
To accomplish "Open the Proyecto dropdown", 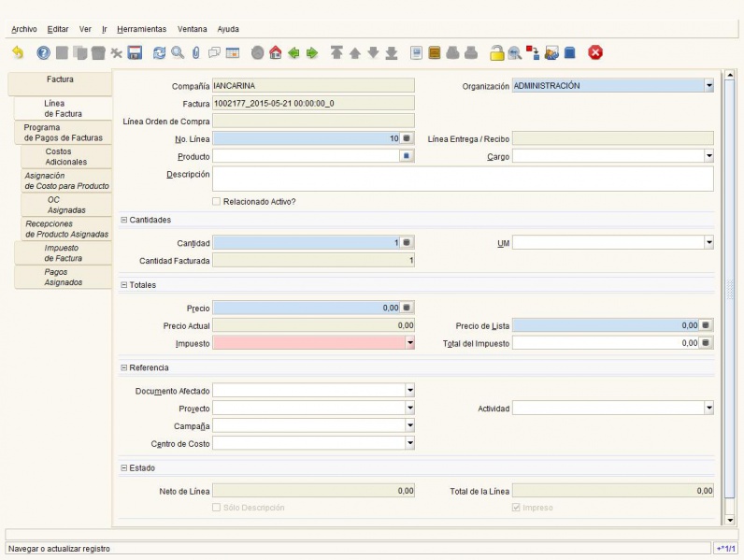I will (410, 408).
